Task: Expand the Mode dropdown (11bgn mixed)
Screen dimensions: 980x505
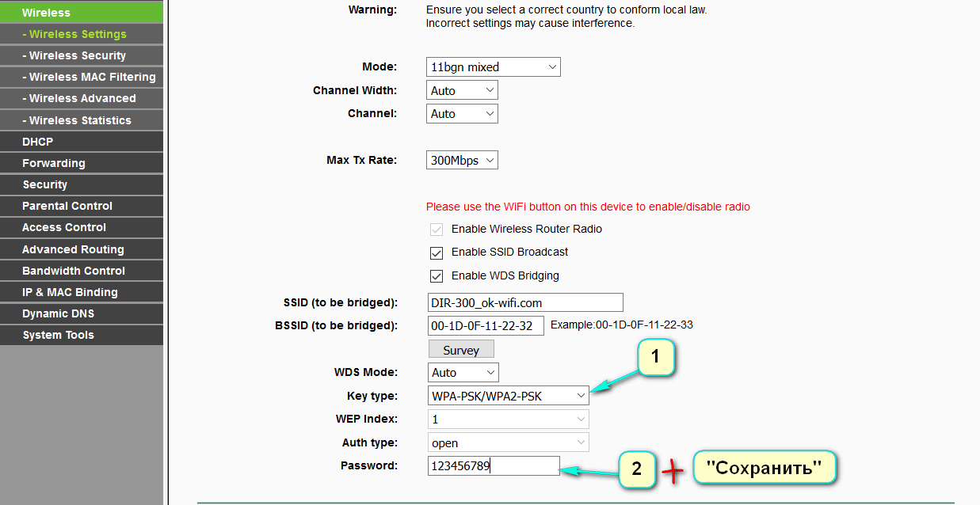Action: pyautogui.click(x=493, y=67)
